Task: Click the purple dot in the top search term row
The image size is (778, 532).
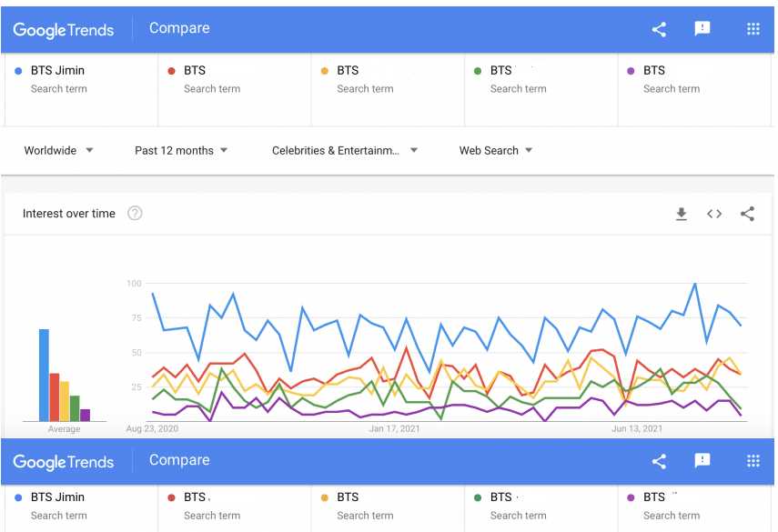Action: pyautogui.click(x=631, y=71)
